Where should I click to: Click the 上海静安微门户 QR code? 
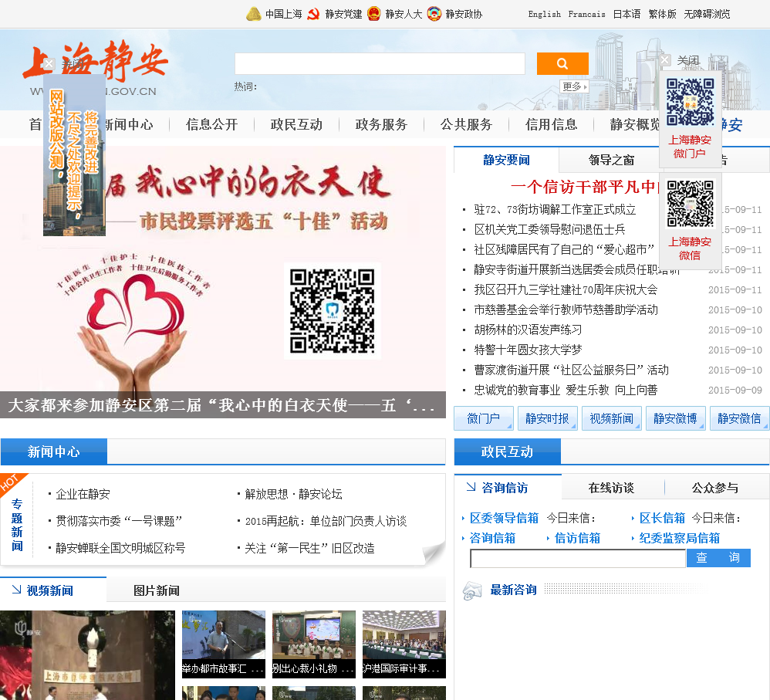pos(690,102)
